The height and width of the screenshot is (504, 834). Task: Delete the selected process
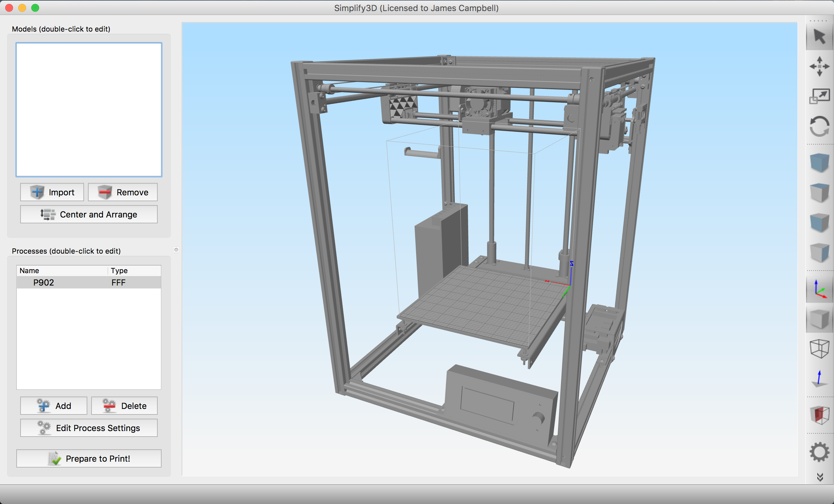[124, 406]
